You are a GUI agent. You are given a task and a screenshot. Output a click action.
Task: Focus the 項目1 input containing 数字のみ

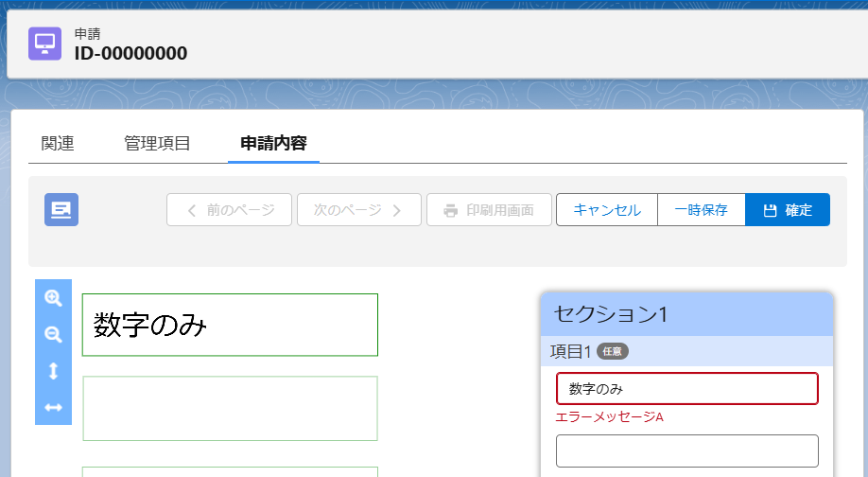point(687,388)
